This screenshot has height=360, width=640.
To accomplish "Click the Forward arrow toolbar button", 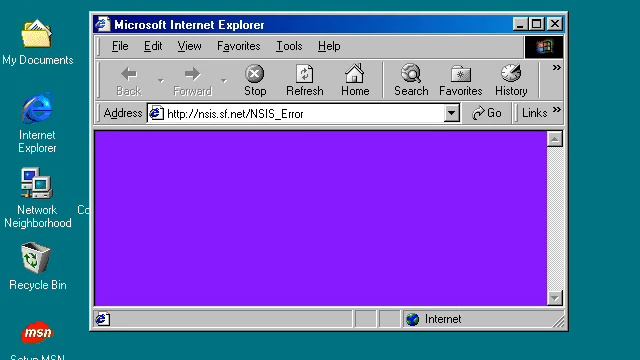I will [x=193, y=80].
